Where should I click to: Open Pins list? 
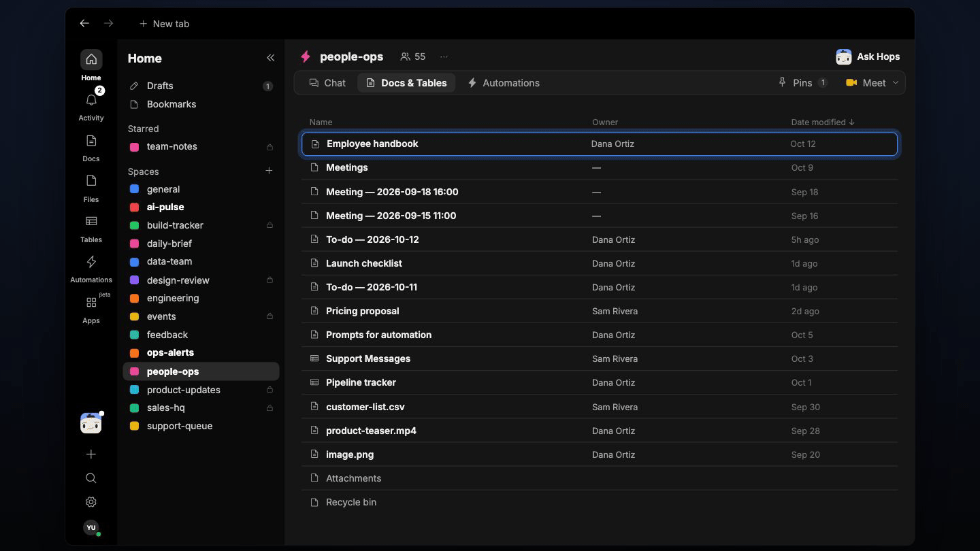(x=802, y=83)
